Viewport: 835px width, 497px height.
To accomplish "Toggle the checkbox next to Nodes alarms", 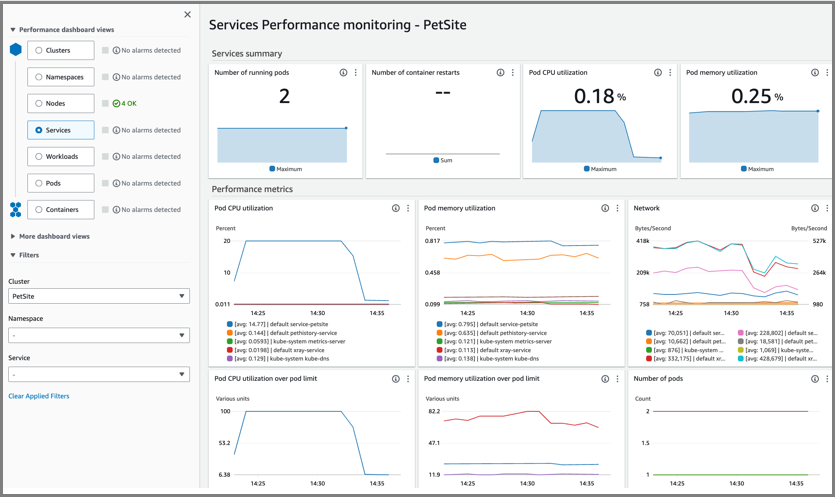I will (x=105, y=103).
